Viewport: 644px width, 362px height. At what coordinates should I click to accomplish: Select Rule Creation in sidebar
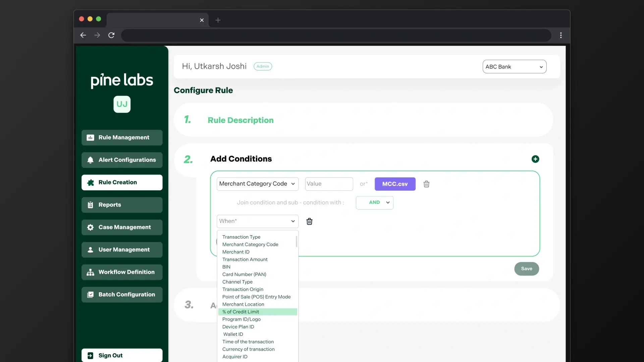(x=122, y=182)
